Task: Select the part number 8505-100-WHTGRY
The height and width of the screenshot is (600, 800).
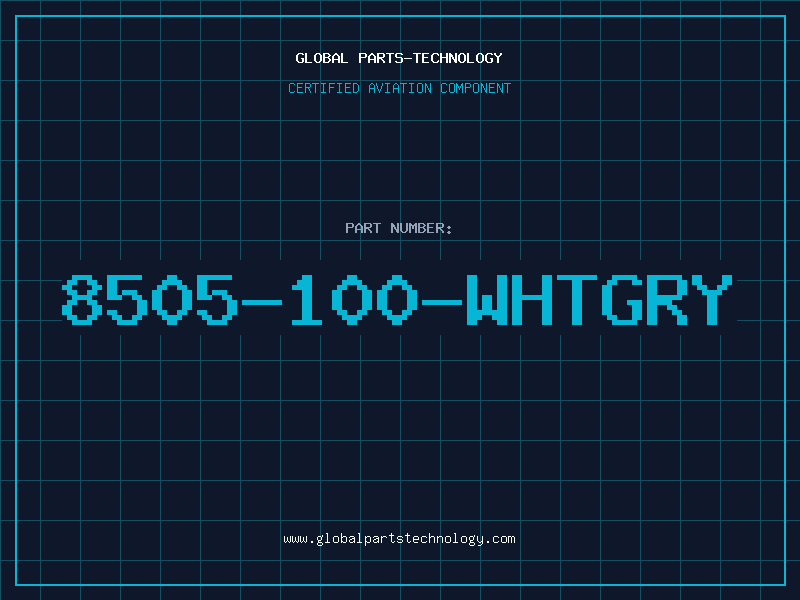Action: (x=397, y=299)
